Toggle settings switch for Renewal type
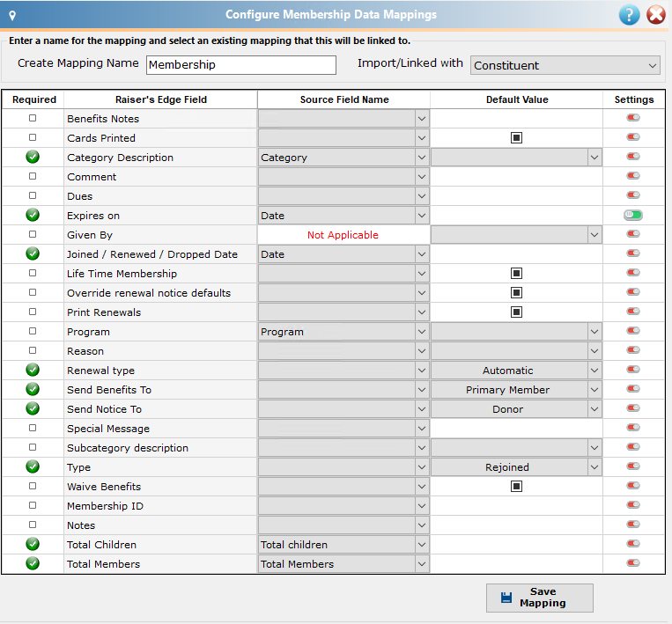This screenshot has width=672, height=624. tap(633, 369)
